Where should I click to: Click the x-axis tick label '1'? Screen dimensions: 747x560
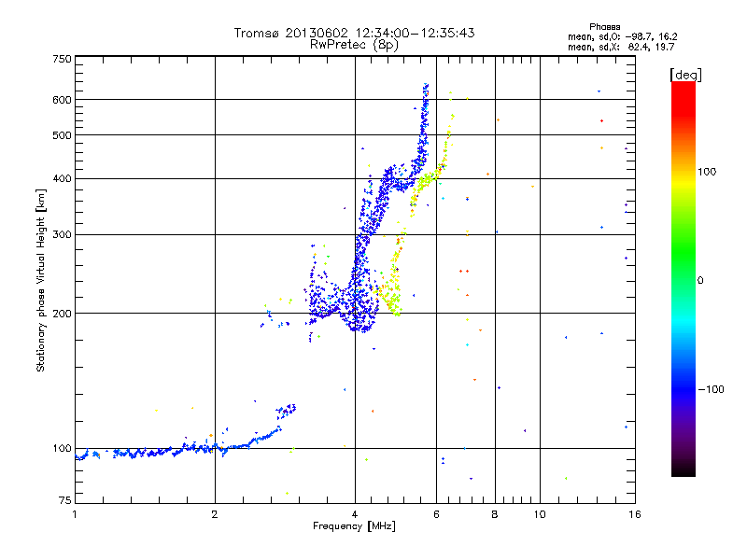click(x=75, y=514)
